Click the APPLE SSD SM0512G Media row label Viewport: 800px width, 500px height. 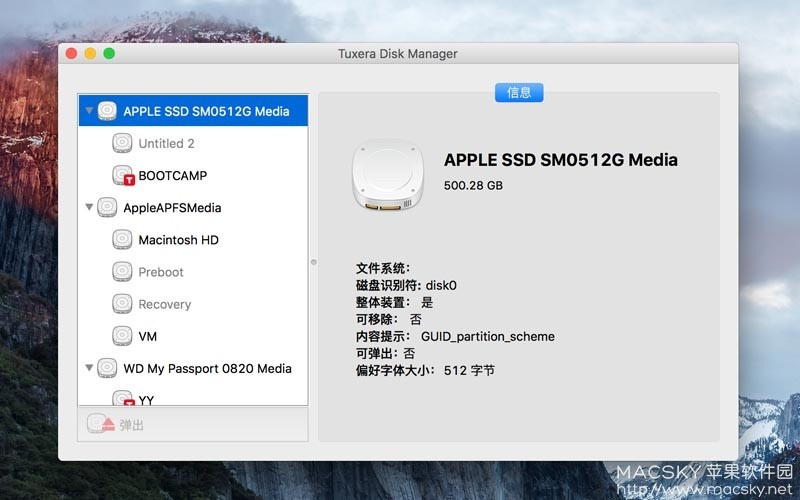coord(206,111)
